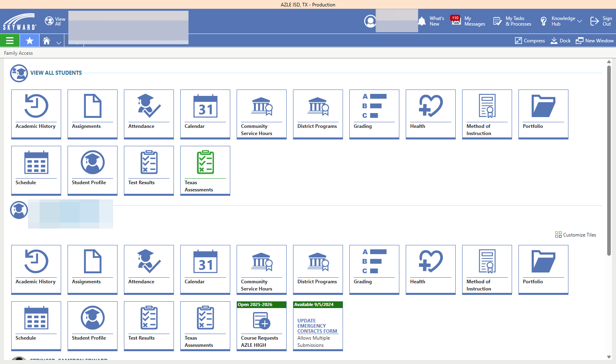Go to the Home icon
Viewport: 616px width, 364px height.
click(46, 41)
